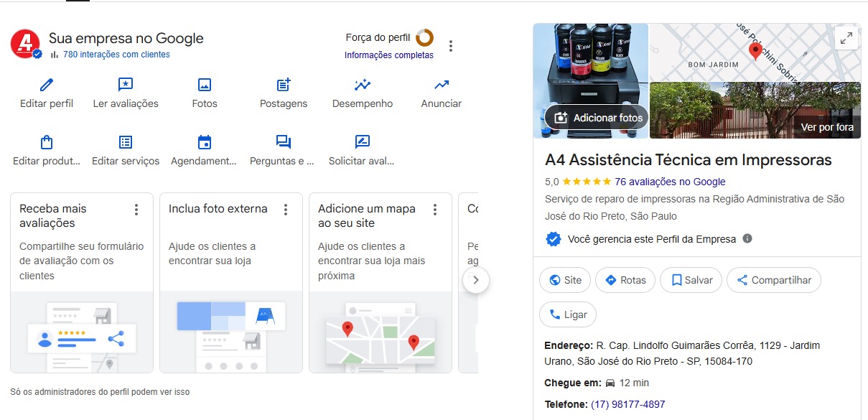
Task: Expand the photo viewer with the arrows icon
Action: pos(846,39)
